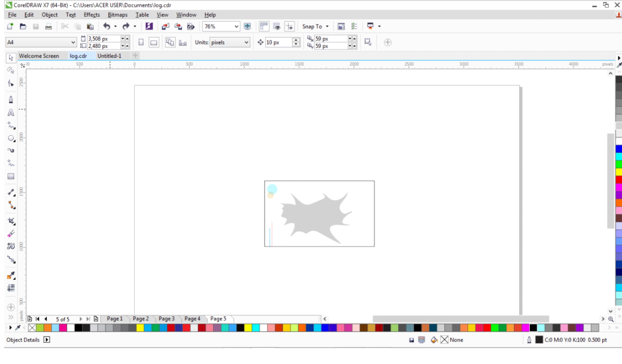The height and width of the screenshot is (364, 622).
Task: Expand the application launcher dropdown arrow
Action: 379,26
